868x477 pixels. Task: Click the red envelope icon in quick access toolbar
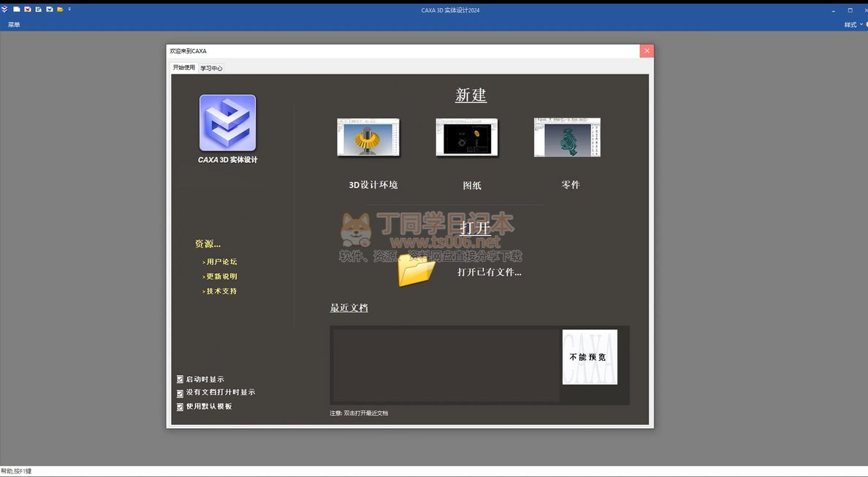click(28, 9)
